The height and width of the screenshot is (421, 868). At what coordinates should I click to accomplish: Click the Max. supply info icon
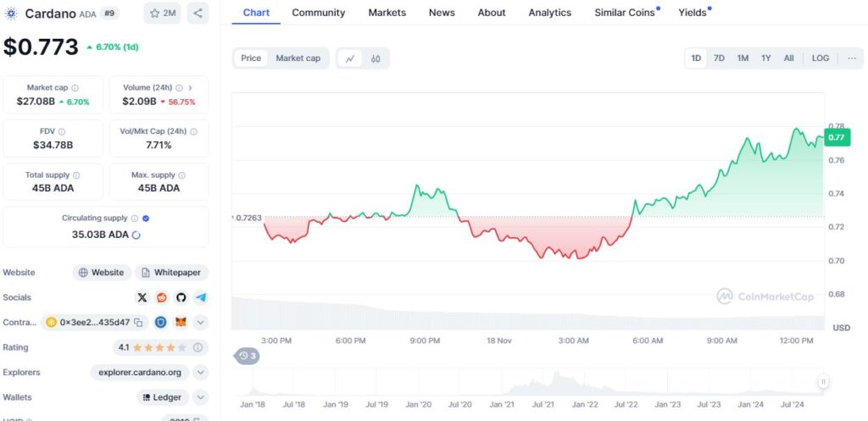pyautogui.click(x=182, y=175)
